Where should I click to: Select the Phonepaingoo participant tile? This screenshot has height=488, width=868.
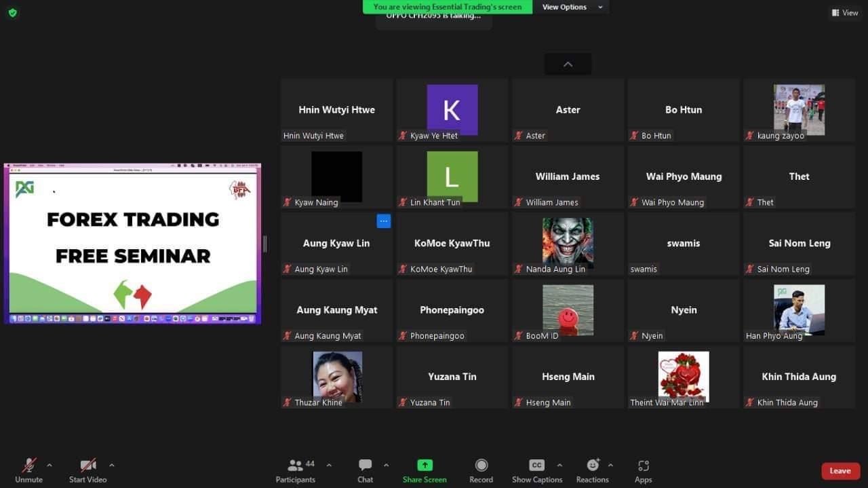click(452, 309)
